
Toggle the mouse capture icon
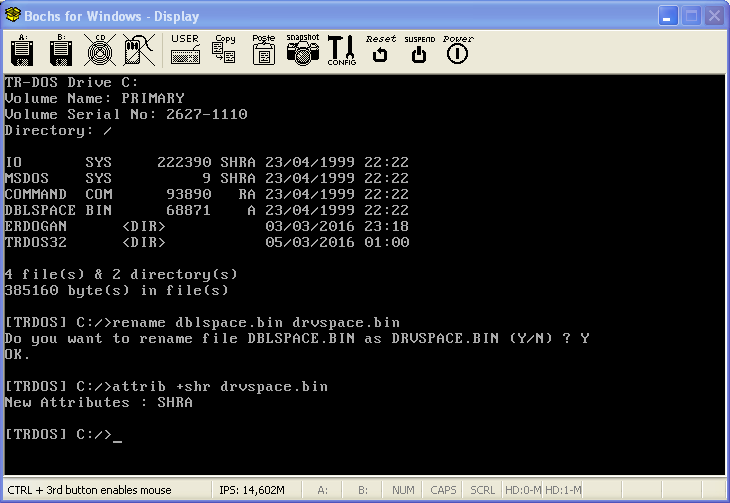pos(139,51)
